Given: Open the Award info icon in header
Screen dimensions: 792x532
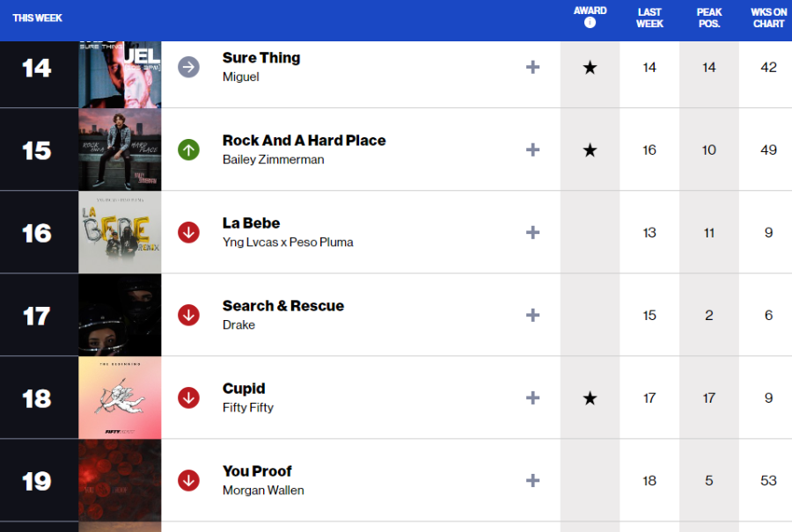Looking at the screenshot, I should [590, 23].
